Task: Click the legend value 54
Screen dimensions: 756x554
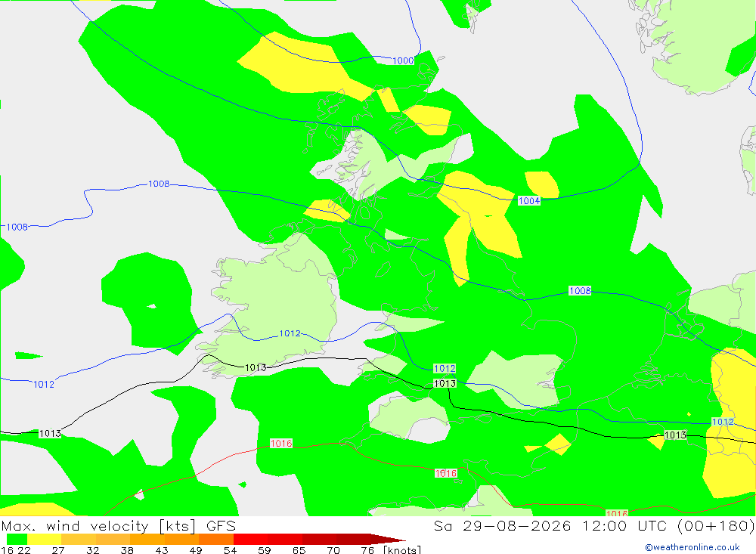Action: (230, 550)
